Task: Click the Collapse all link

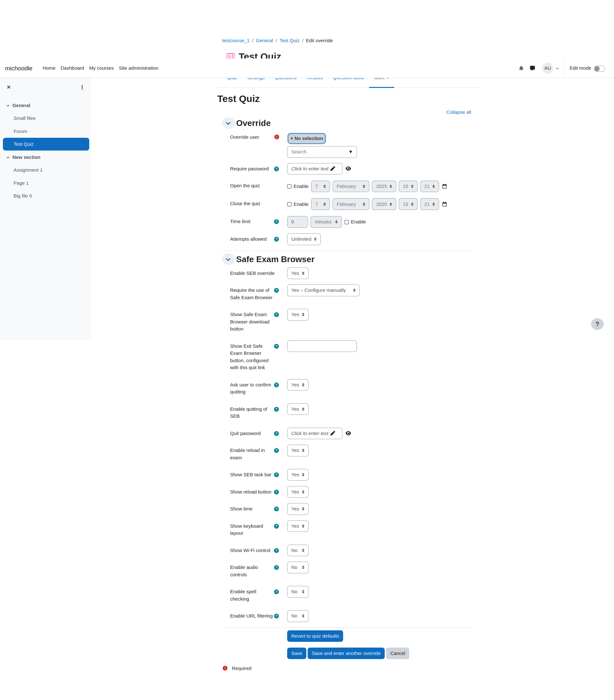Action: tap(459, 112)
